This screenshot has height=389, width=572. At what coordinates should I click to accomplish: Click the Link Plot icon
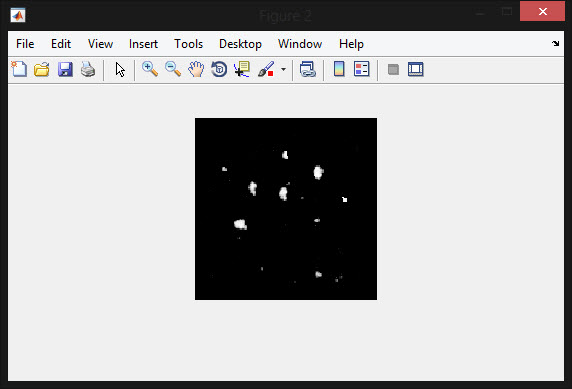point(308,69)
